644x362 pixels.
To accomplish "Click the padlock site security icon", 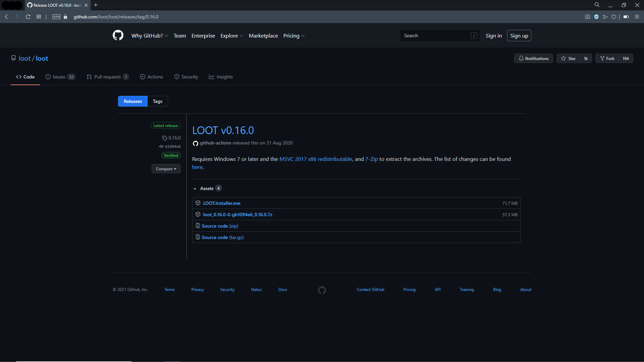I will click(65, 17).
